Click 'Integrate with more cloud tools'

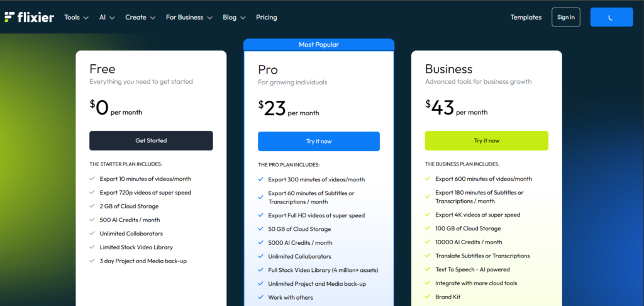pyautogui.click(x=476, y=283)
